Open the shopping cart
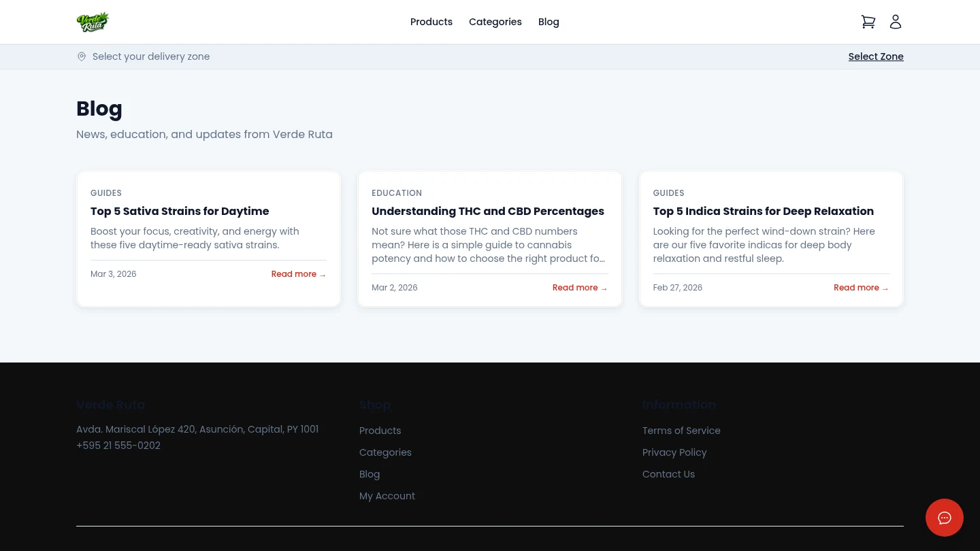This screenshot has height=551, width=980. pyautogui.click(x=868, y=22)
